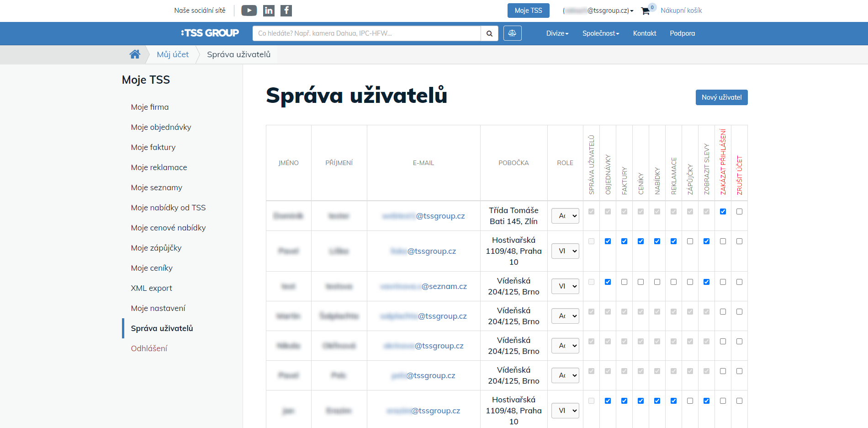Open the YouTube social media icon

(x=249, y=11)
